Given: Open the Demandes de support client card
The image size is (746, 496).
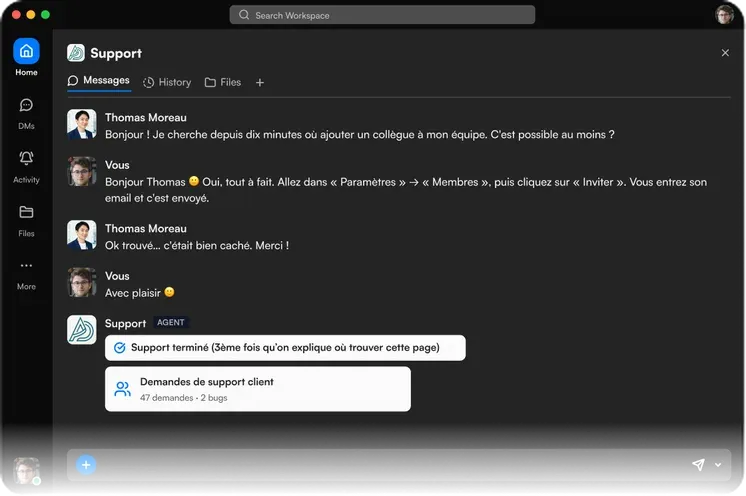Looking at the screenshot, I should [x=258, y=389].
